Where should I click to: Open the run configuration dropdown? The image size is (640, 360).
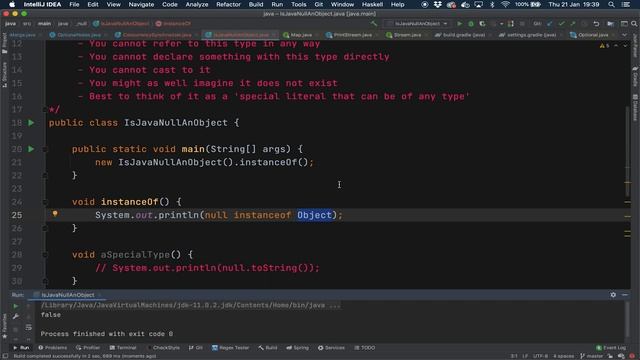click(x=418, y=24)
